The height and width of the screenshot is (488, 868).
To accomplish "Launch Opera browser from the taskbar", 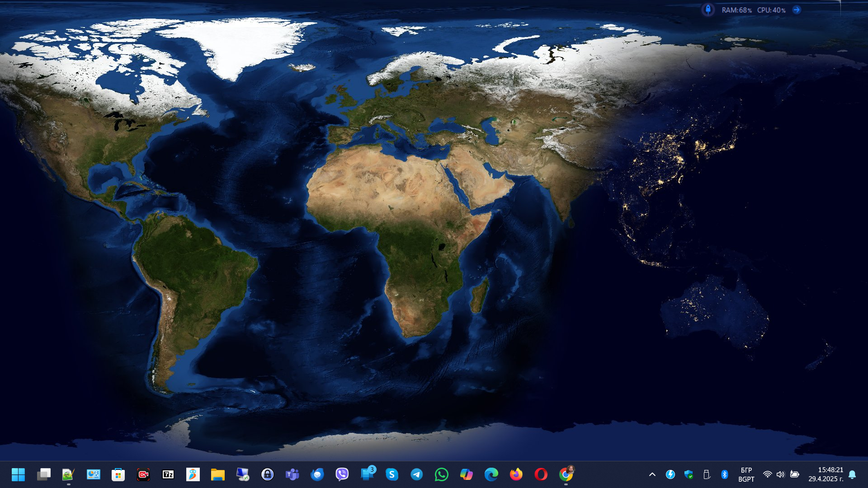I will point(541,474).
